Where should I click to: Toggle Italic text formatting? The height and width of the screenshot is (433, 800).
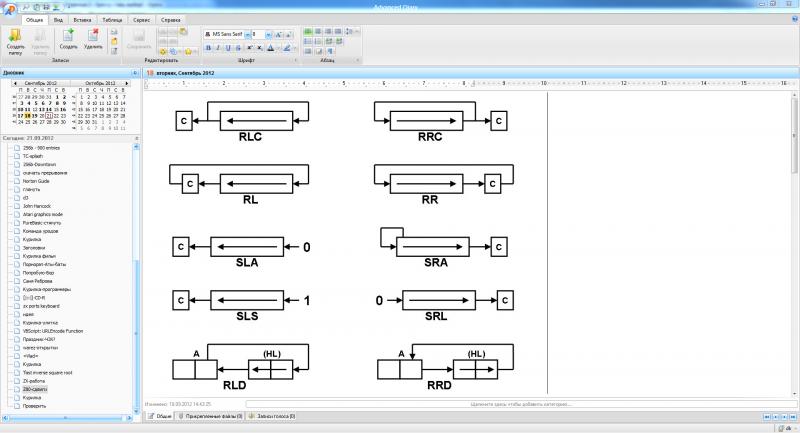click(217, 48)
